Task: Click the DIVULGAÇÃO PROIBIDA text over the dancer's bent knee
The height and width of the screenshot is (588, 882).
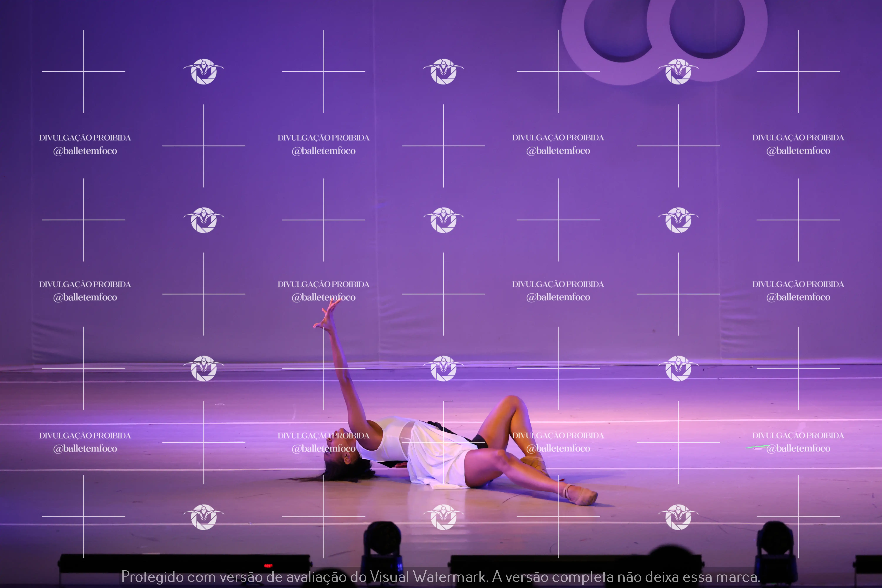Action: (558, 435)
